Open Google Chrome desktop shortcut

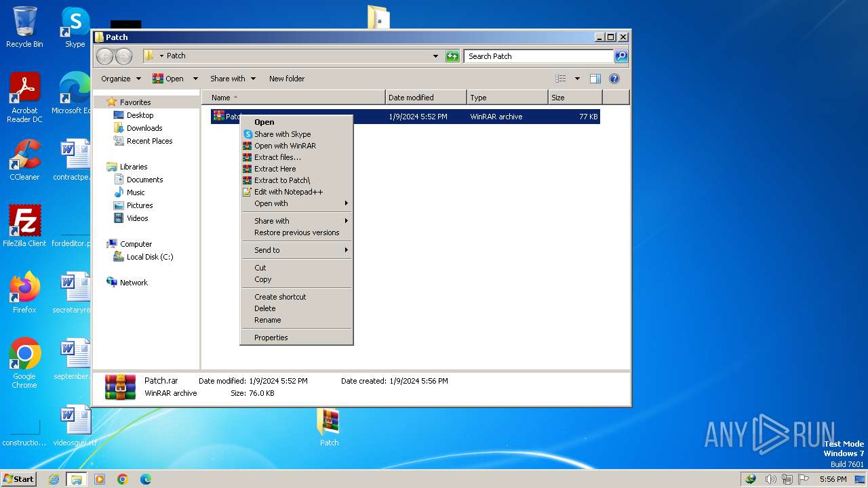24,363
